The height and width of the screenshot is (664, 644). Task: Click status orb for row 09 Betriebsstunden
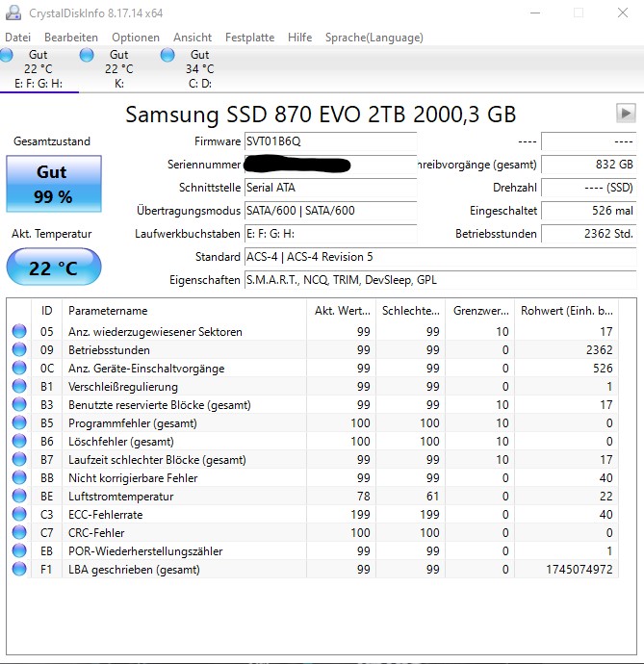(x=19, y=349)
